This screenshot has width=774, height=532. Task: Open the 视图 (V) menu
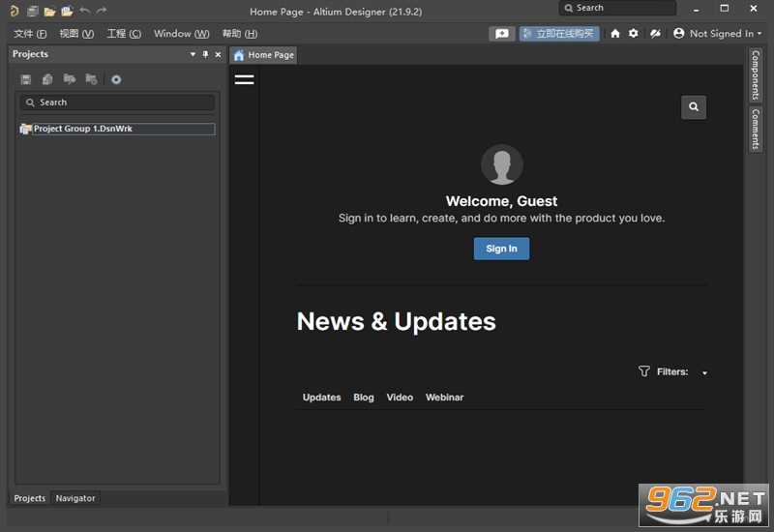76,34
